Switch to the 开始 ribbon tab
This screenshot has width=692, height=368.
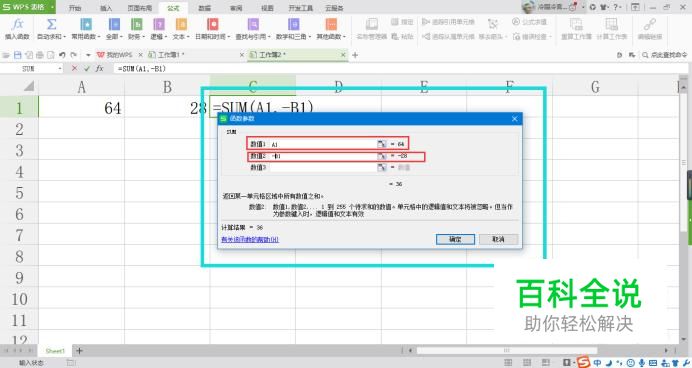tap(75, 8)
